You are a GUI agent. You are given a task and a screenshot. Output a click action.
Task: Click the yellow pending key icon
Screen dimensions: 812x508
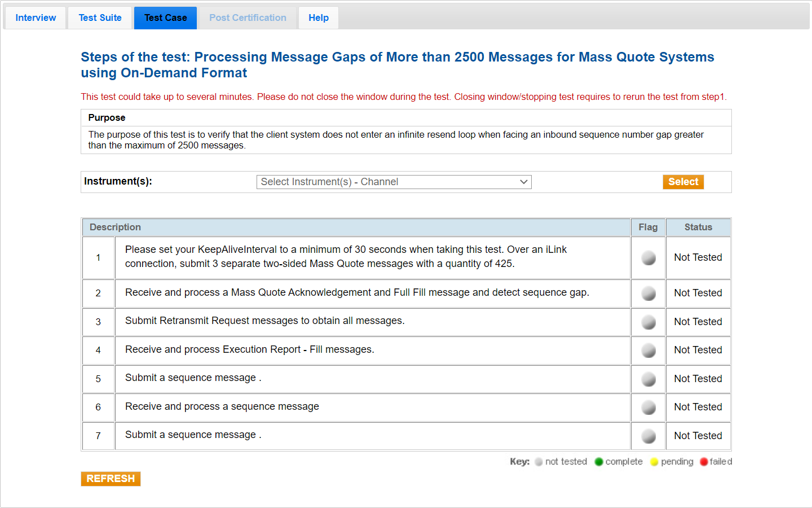click(654, 462)
